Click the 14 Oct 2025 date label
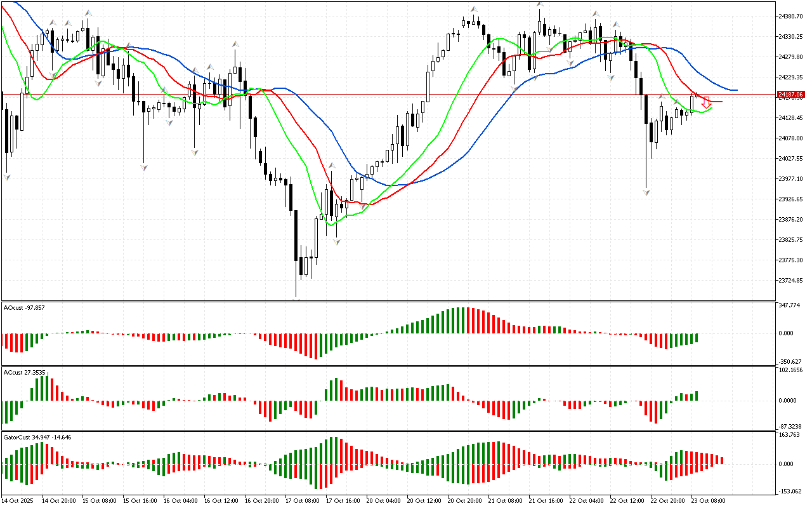 pos(19,501)
